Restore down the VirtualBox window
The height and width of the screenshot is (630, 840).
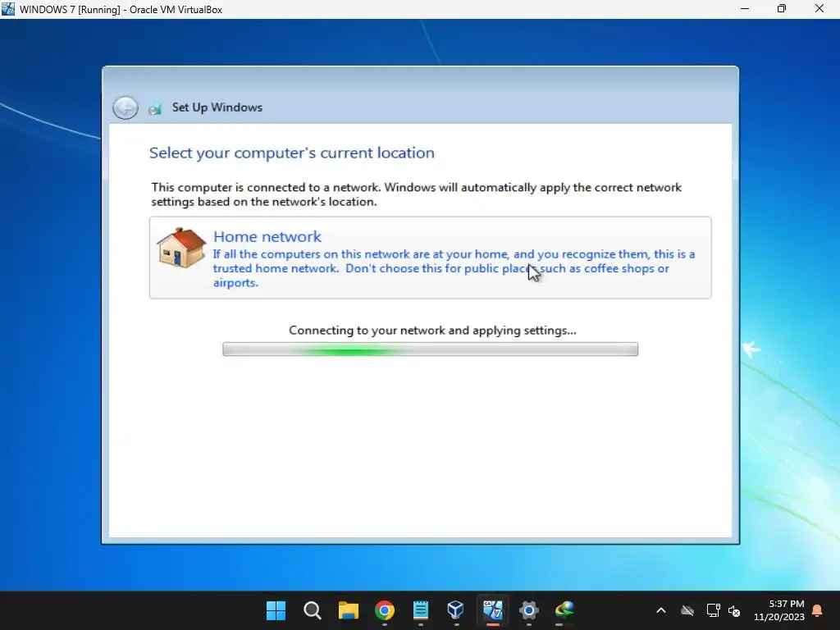[x=782, y=8]
